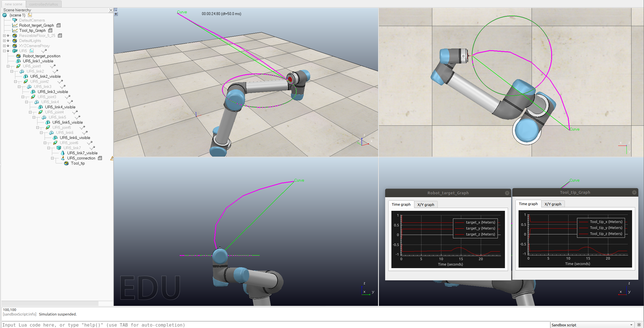Click the UR5_connection force sensor icon
The height and width of the screenshot is (328, 644).
(63, 158)
